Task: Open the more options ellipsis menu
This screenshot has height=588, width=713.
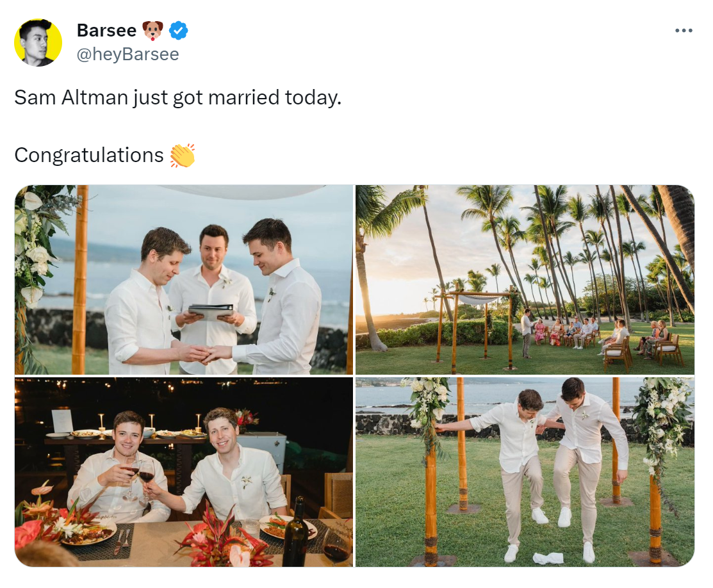Action: (684, 31)
